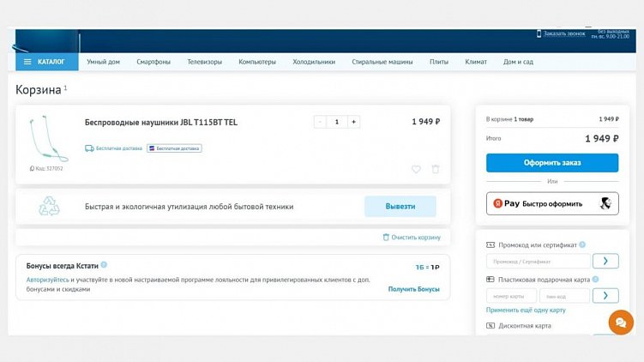Screen dimensions: 644x362
Task: Focus the Промокод / Сертификат input field
Action: click(538, 261)
